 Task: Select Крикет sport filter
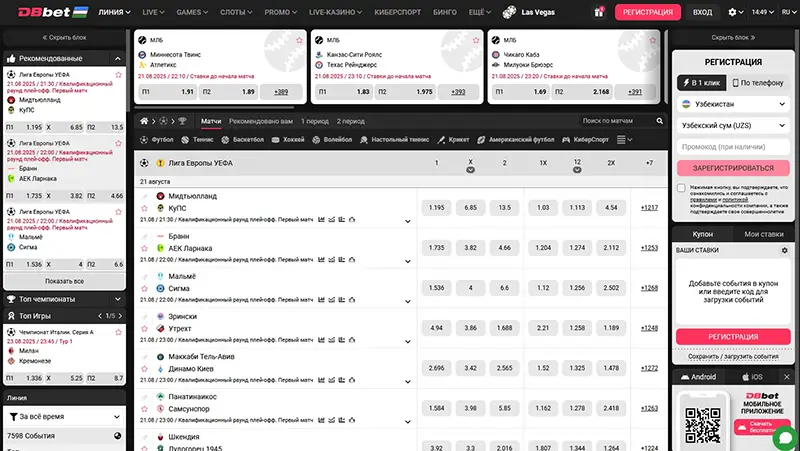pos(453,139)
